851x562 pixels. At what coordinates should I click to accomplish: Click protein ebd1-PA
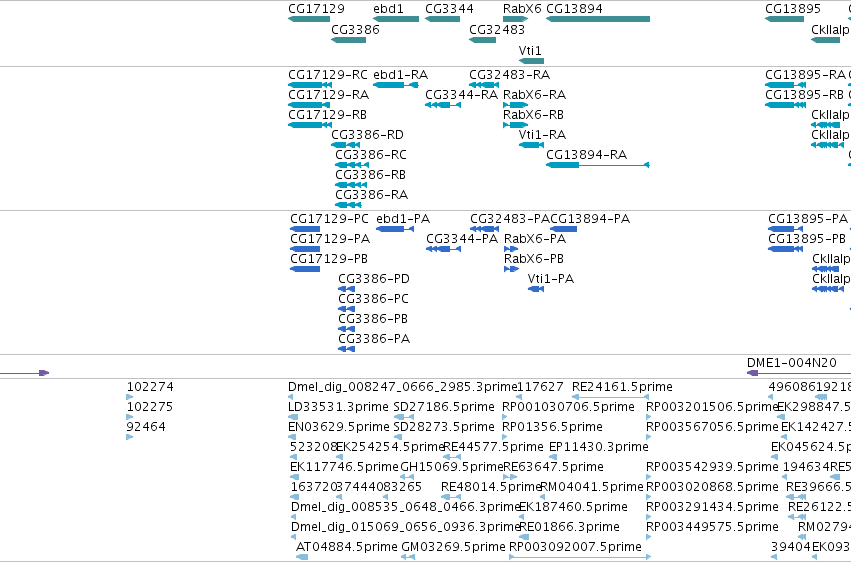tap(395, 229)
